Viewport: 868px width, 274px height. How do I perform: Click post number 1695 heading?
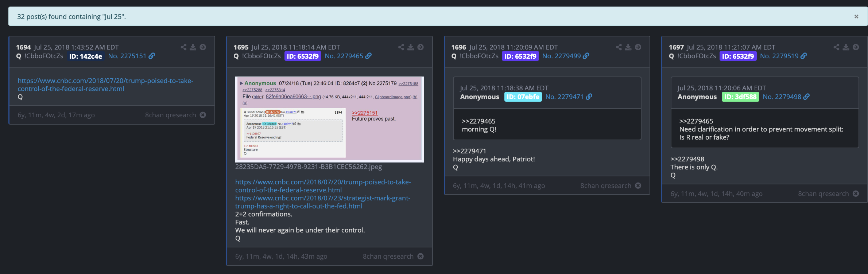click(241, 47)
